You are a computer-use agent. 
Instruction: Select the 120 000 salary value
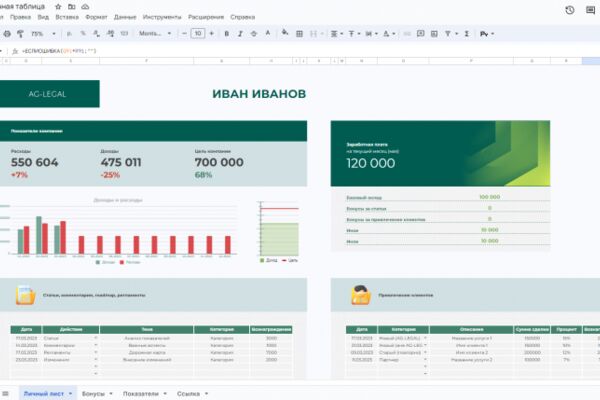pos(370,163)
